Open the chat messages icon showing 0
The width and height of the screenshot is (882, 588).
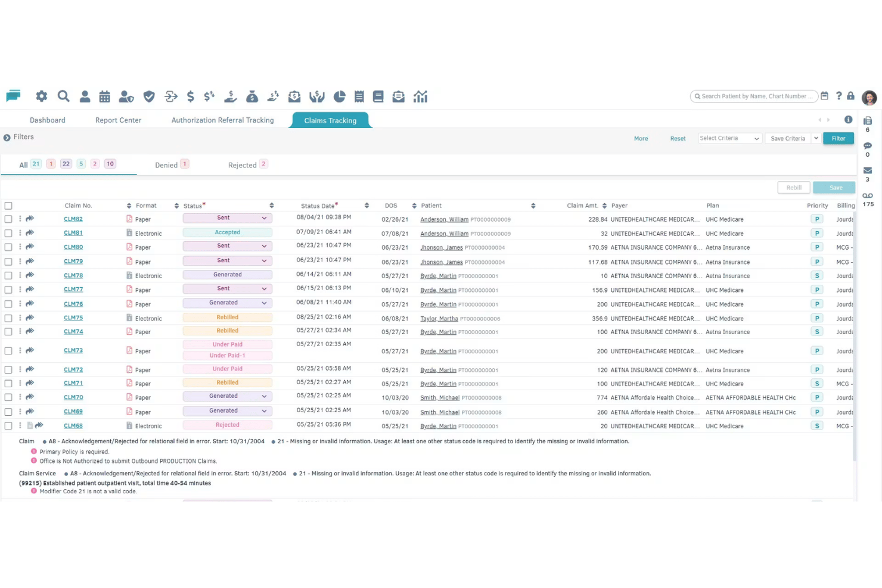tap(868, 146)
